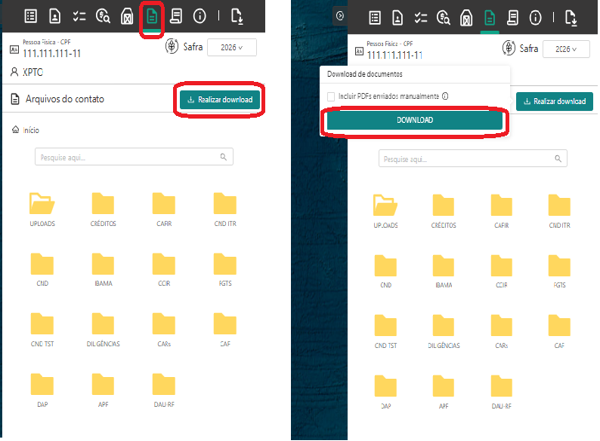Click the Pesquise aqui search field in the left panel
The width and height of the screenshot is (600, 441).
(134, 157)
